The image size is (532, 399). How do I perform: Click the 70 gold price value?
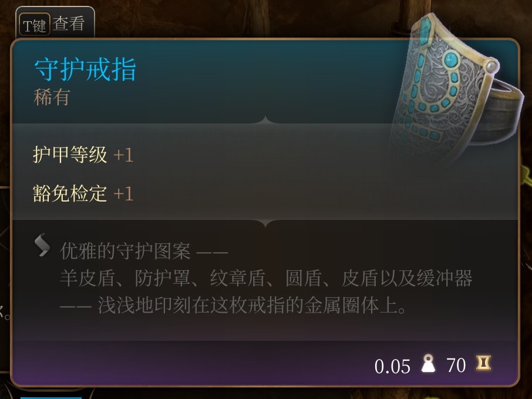(x=456, y=366)
